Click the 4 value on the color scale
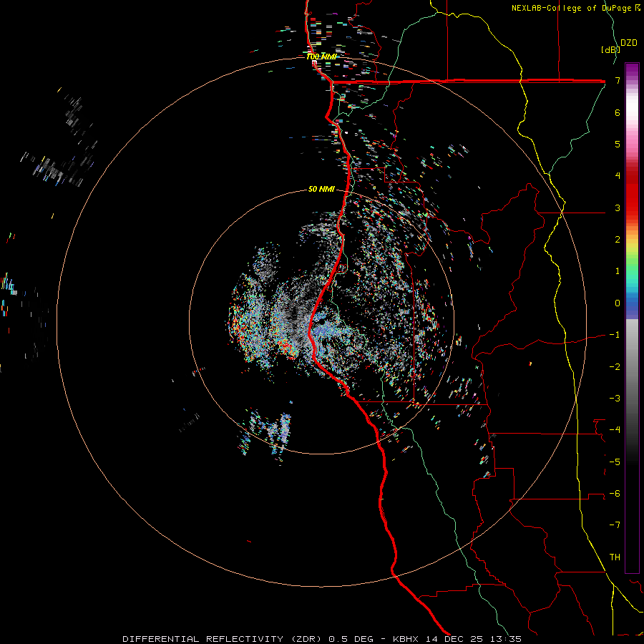The image size is (644, 644). click(x=618, y=176)
